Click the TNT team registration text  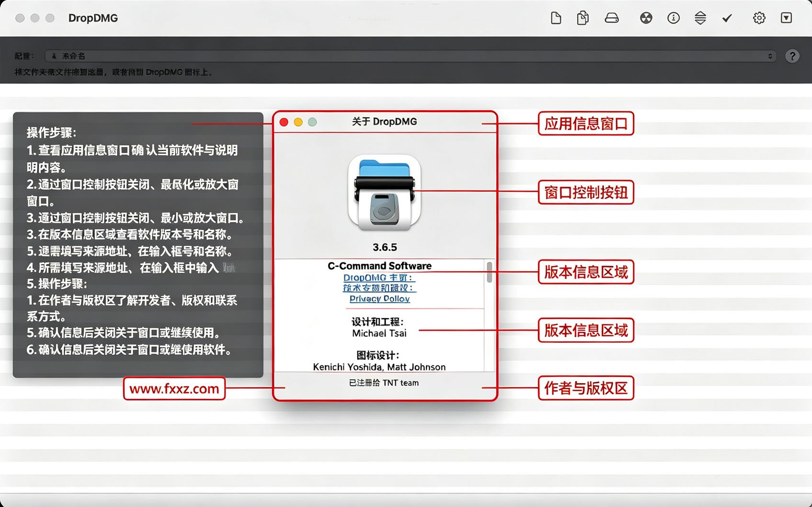click(x=384, y=383)
